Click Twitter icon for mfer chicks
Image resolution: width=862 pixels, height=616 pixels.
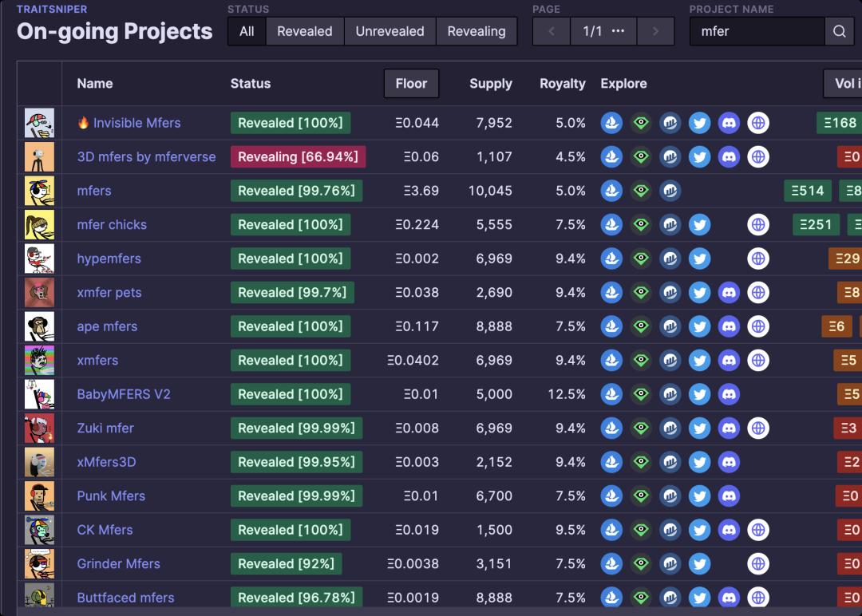(699, 225)
